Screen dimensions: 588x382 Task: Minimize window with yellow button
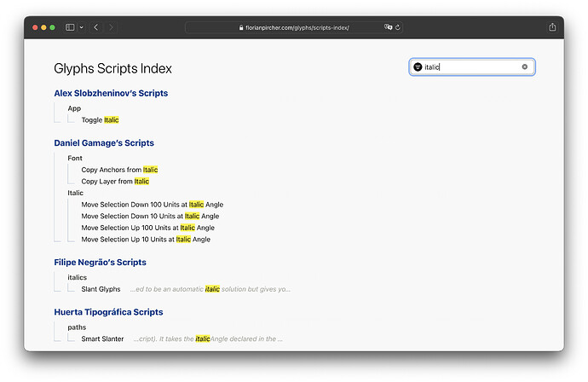(x=43, y=27)
